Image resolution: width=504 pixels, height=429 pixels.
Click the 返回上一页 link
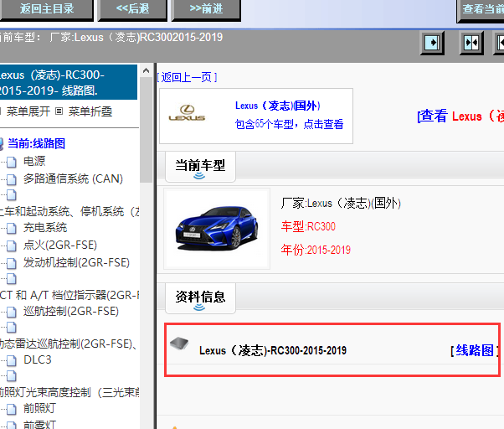point(187,77)
